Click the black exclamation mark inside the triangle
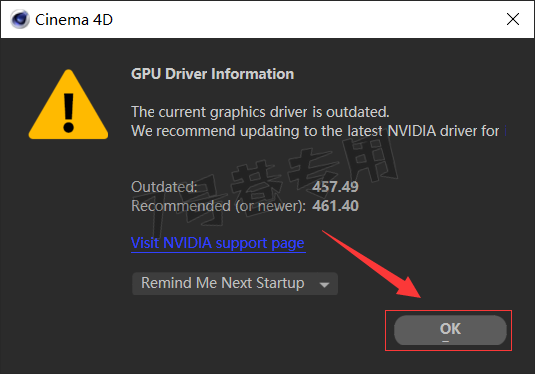This screenshot has height=374, width=535. pos(69,113)
